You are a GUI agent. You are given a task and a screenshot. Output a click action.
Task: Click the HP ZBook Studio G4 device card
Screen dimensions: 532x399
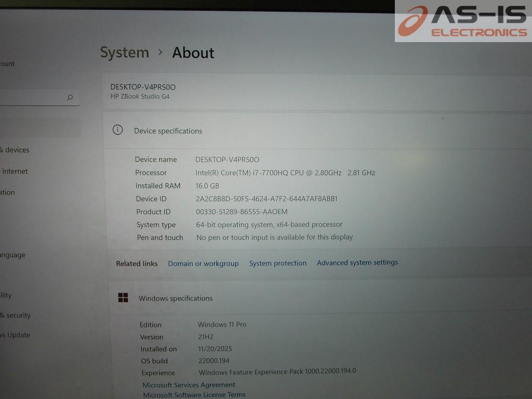(312, 91)
